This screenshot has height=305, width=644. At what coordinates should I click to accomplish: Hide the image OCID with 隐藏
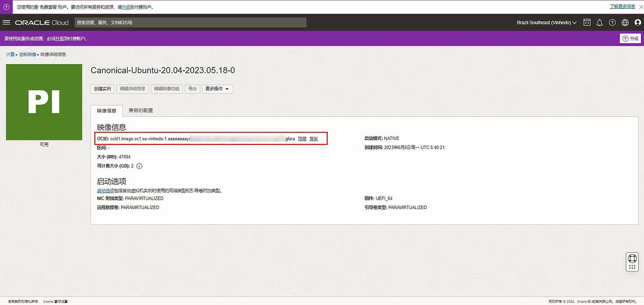302,138
